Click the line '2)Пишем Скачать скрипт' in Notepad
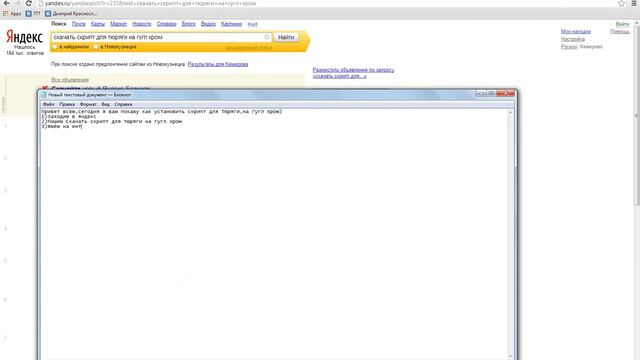 click(111, 121)
